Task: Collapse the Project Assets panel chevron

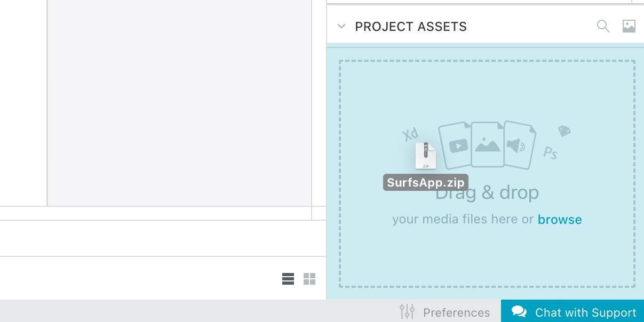Action: pyautogui.click(x=341, y=26)
